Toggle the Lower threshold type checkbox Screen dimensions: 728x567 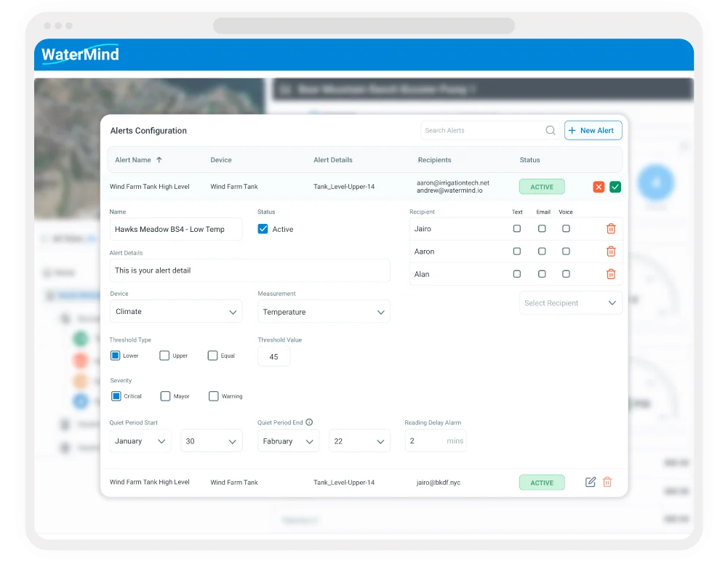115,355
